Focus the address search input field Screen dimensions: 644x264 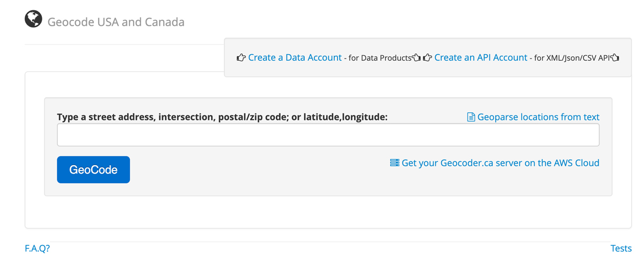tap(328, 135)
